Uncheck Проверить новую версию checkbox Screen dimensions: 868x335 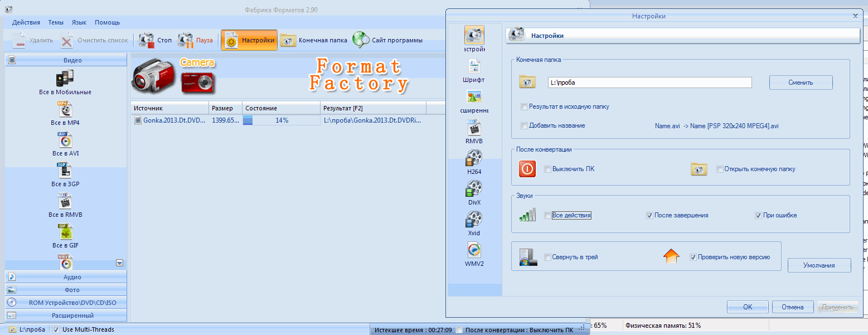(693, 257)
